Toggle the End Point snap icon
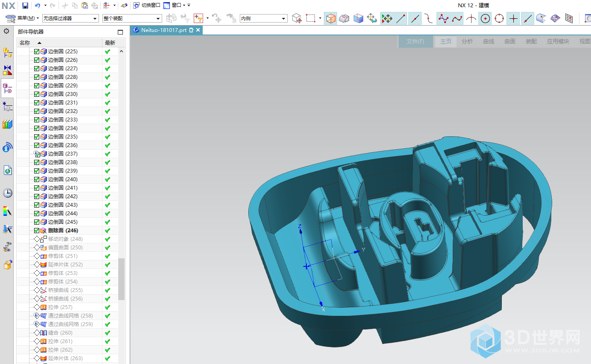This screenshot has width=591, height=364. tap(400, 18)
